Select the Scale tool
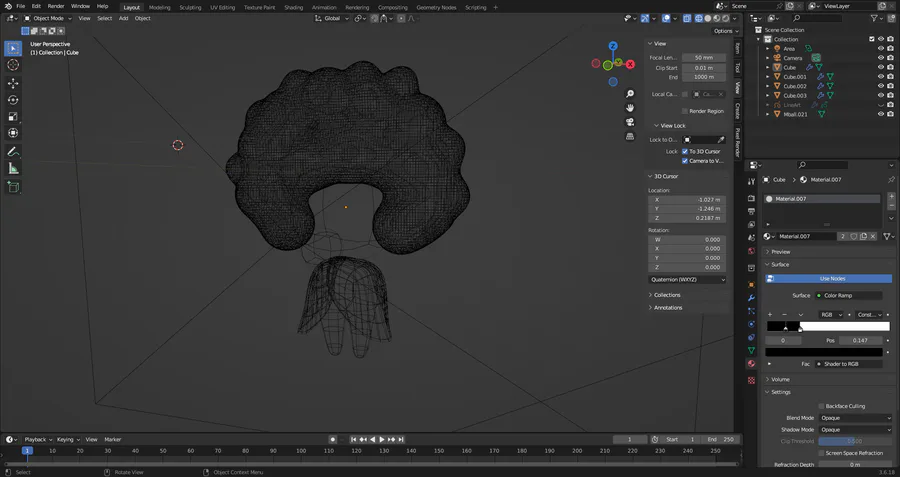Viewport: 900px width, 477px height. (x=13, y=117)
